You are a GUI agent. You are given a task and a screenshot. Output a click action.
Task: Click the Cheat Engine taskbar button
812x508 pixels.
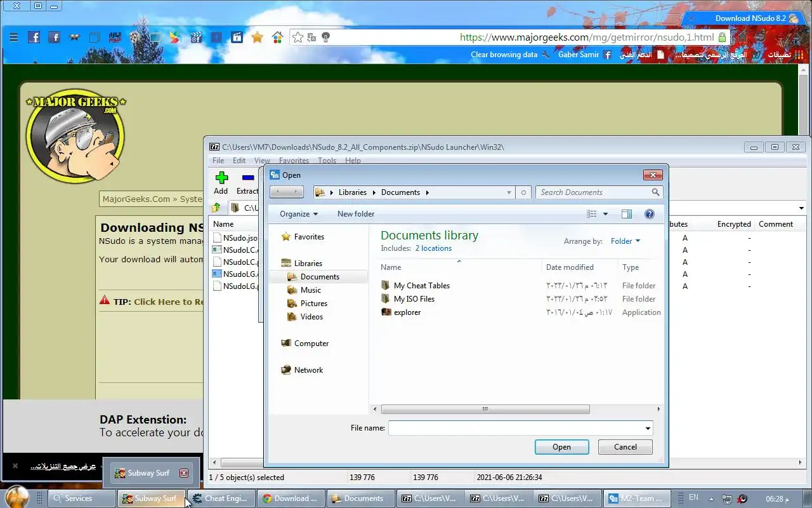click(221, 498)
